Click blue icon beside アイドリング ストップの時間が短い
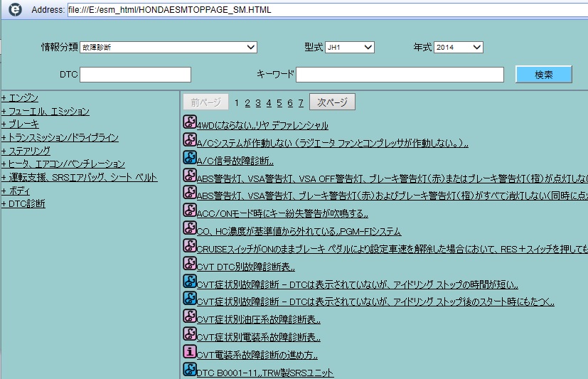The image size is (588, 379). [190, 281]
